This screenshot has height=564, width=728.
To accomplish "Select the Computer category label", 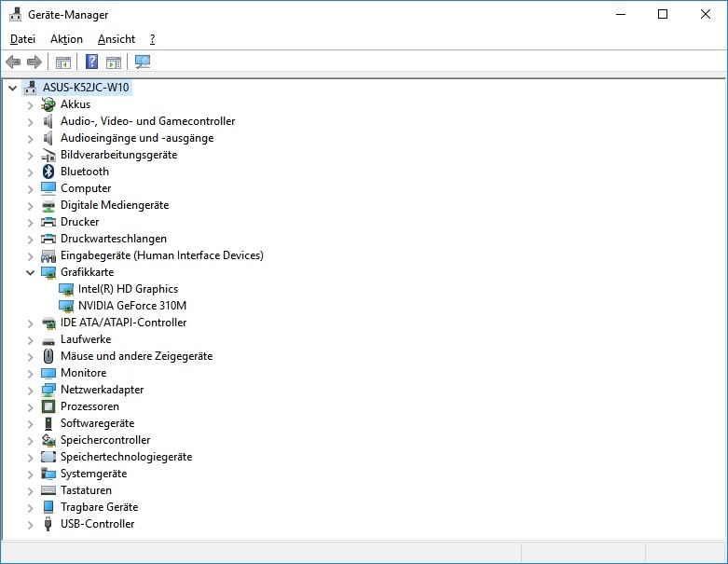I will [86, 188].
